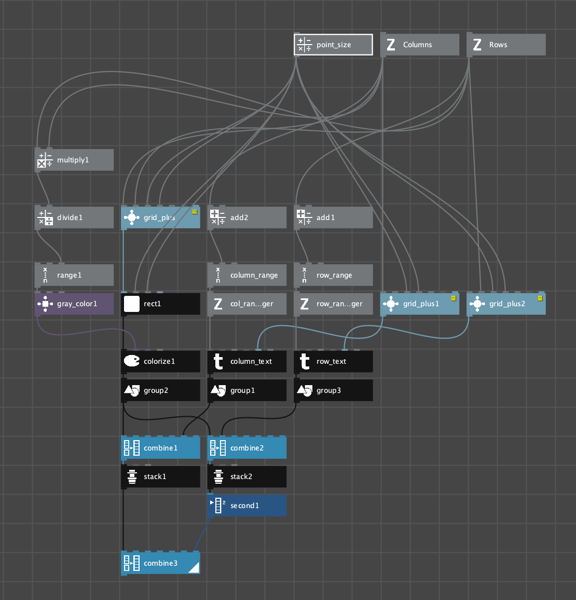Click the colorize1 palette icon
Viewport: 576px width, 600px height.
[132, 361]
